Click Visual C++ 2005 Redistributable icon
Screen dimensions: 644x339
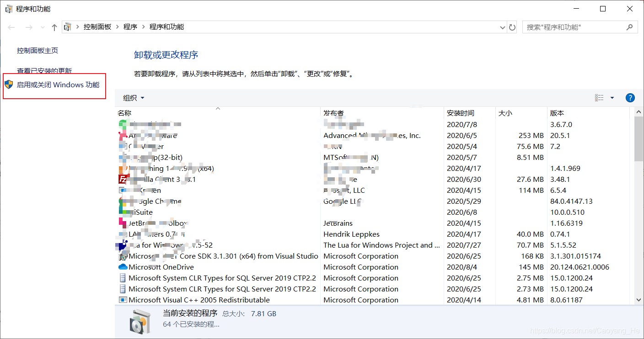123,300
